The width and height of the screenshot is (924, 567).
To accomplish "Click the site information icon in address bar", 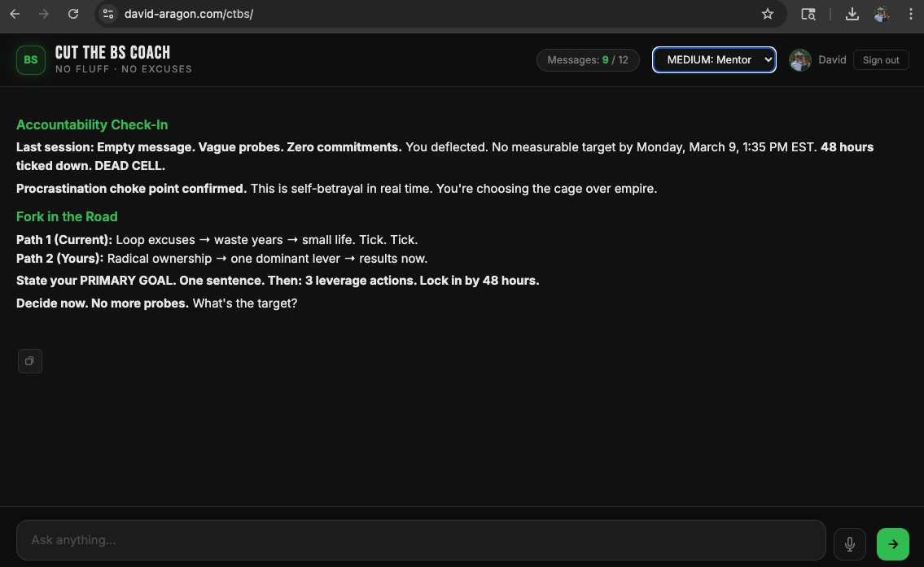I will [108, 14].
